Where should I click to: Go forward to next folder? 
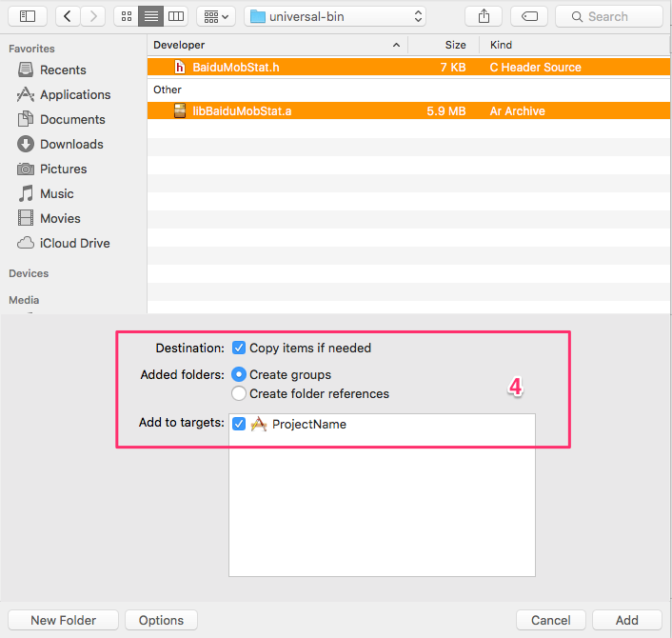[93, 17]
